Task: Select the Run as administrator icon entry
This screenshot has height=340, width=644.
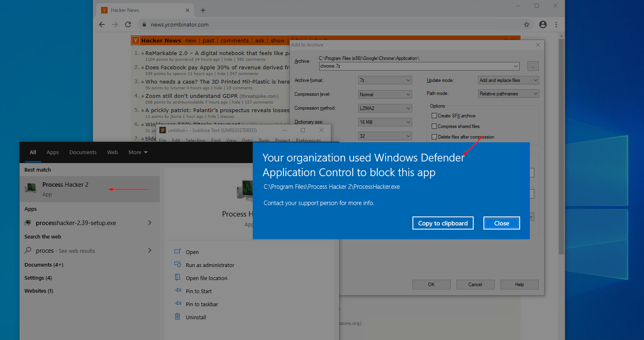Action: point(178,265)
